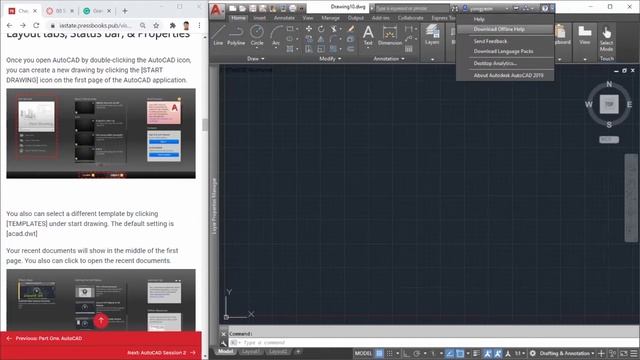Select the Line tool in Draw panel
The width and height of the screenshot is (640, 360).
218,35
